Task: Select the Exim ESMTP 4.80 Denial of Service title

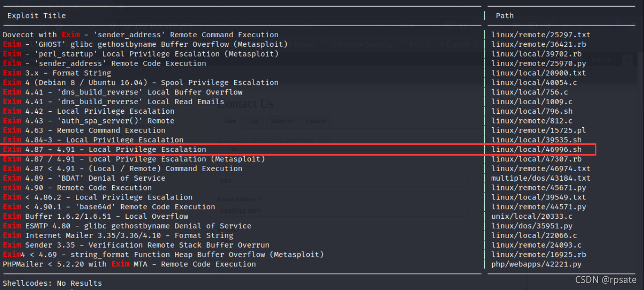Action: coord(127,226)
